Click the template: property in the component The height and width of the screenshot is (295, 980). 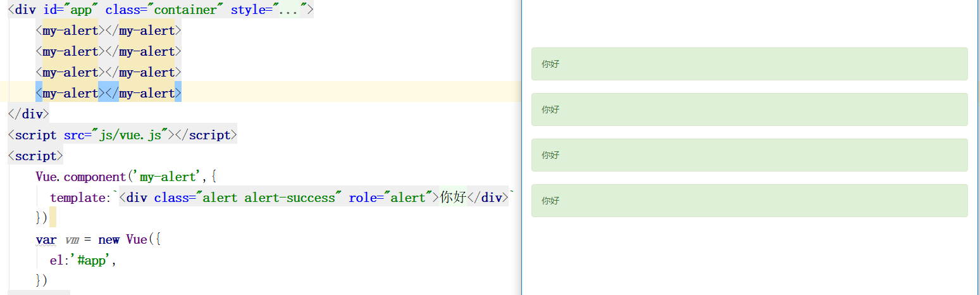click(81, 198)
